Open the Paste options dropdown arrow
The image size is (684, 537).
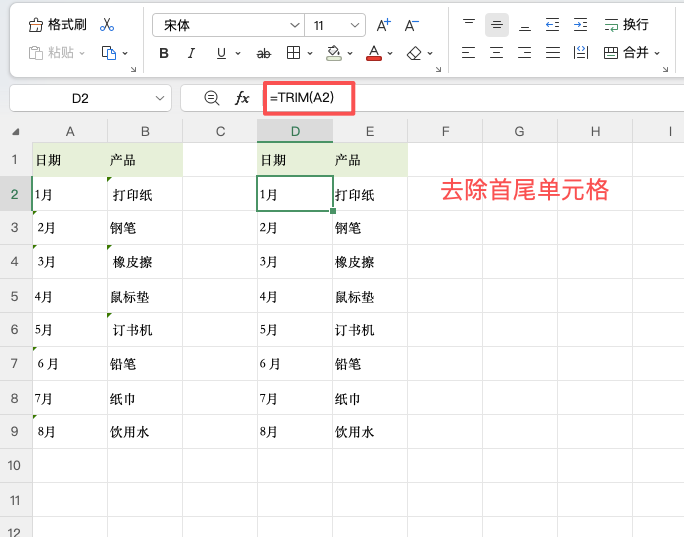[82, 53]
